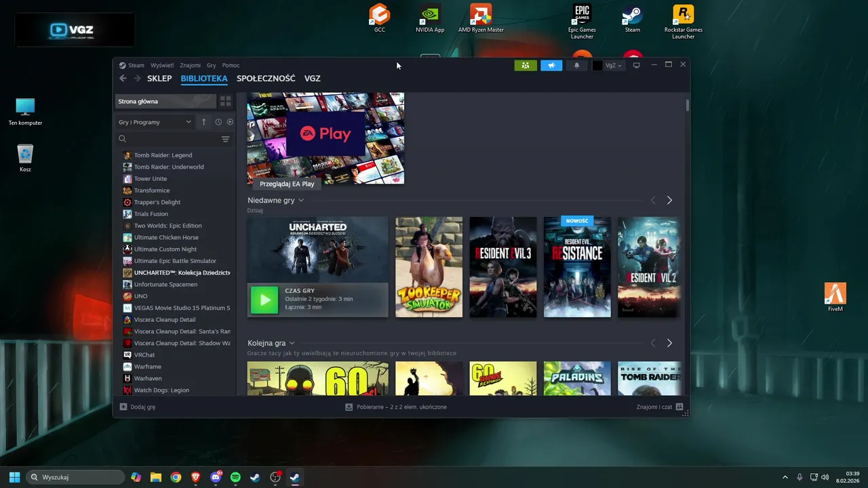Viewport: 868px width, 488px height.
Task: Open Brave browser from the taskbar
Action: pos(196,477)
